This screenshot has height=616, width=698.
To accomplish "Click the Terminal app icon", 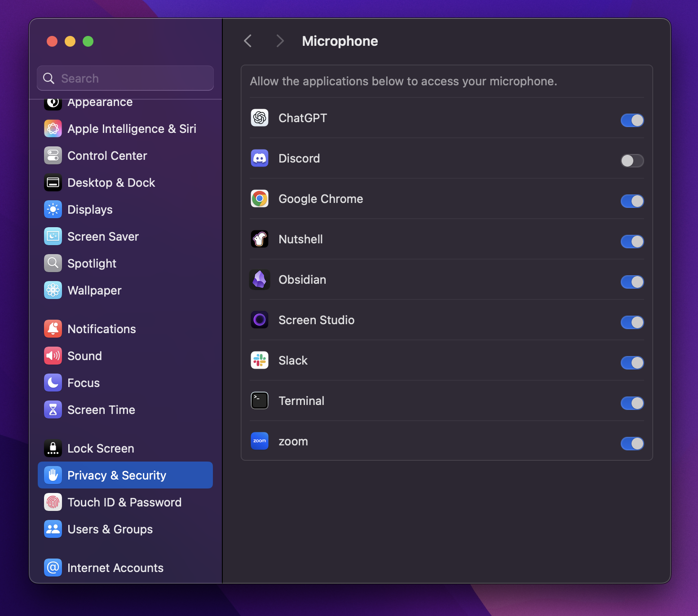I will pos(260,400).
